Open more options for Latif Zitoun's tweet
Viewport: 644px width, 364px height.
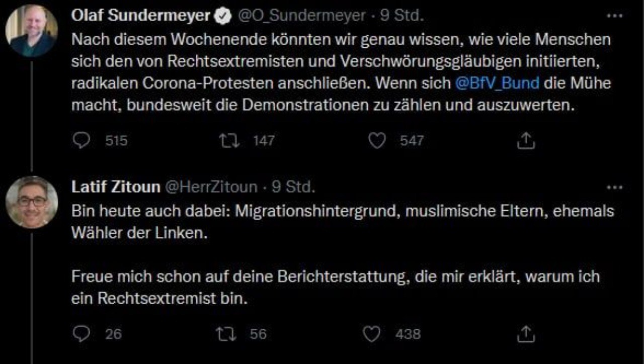point(615,188)
